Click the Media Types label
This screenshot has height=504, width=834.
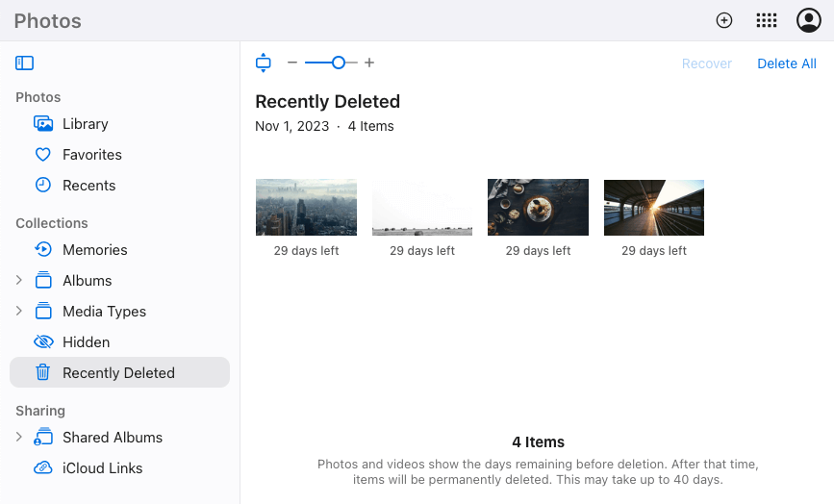(x=104, y=312)
